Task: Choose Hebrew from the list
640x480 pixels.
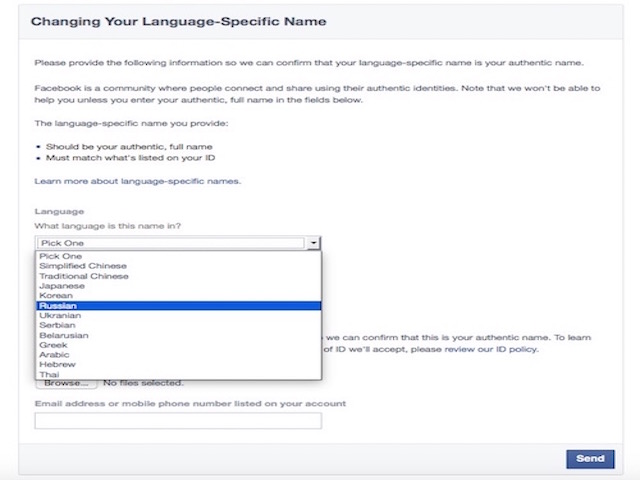Action: pyautogui.click(x=178, y=364)
